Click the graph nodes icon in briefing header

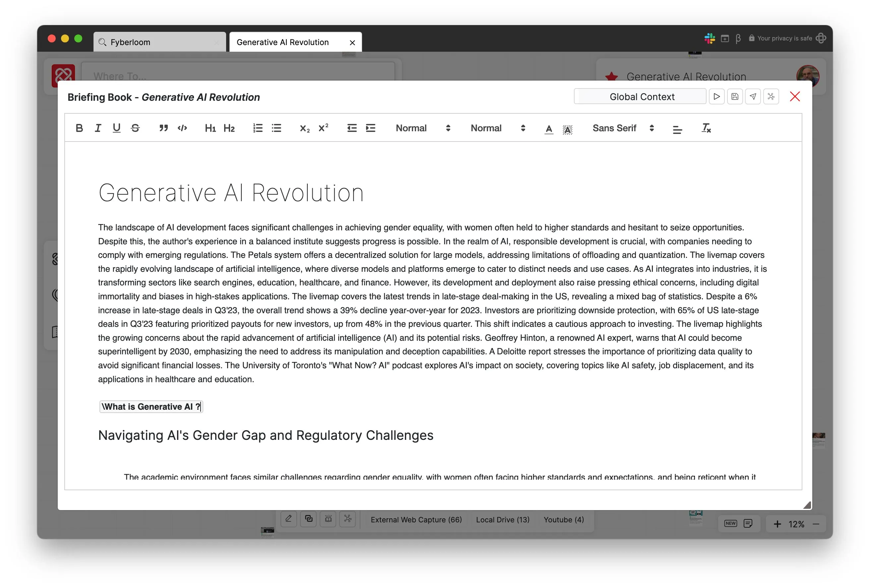(x=771, y=96)
